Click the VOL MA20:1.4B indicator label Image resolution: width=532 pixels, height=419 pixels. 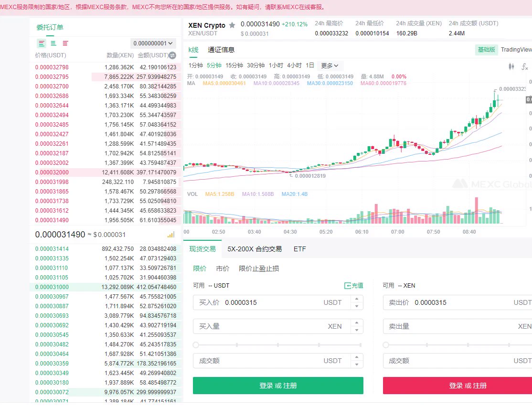pyautogui.click(x=295, y=194)
